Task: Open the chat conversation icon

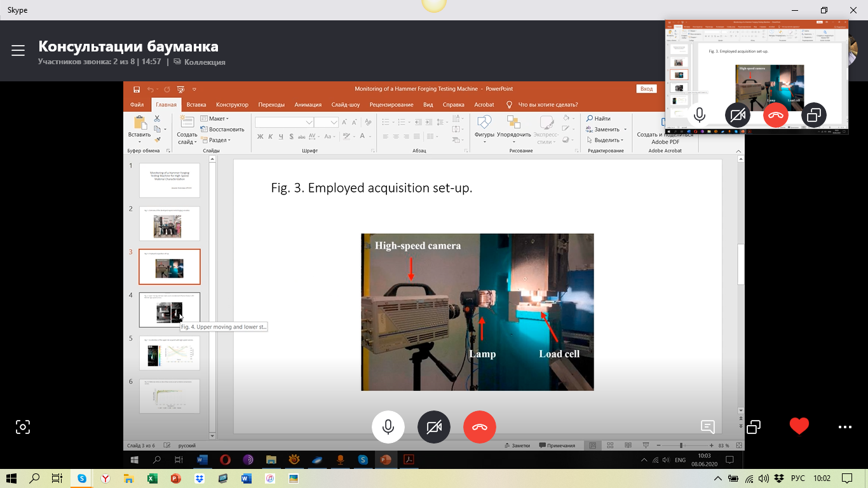Action: pyautogui.click(x=708, y=427)
